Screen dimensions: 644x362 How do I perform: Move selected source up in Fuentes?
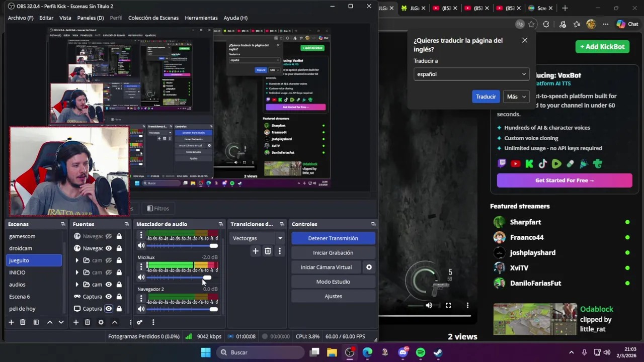pyautogui.click(x=115, y=322)
